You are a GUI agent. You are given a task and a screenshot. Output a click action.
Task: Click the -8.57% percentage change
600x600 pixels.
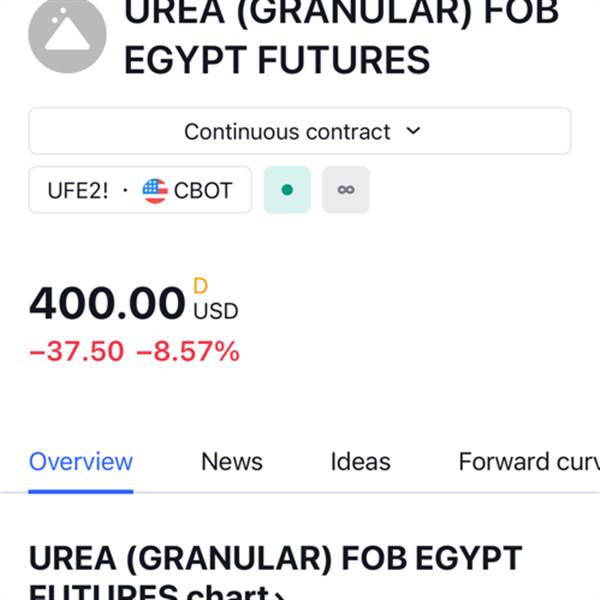tap(188, 351)
